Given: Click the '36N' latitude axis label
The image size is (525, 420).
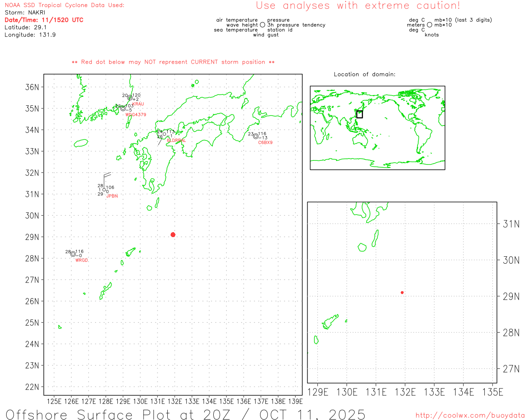Looking at the screenshot, I should 32,87.
